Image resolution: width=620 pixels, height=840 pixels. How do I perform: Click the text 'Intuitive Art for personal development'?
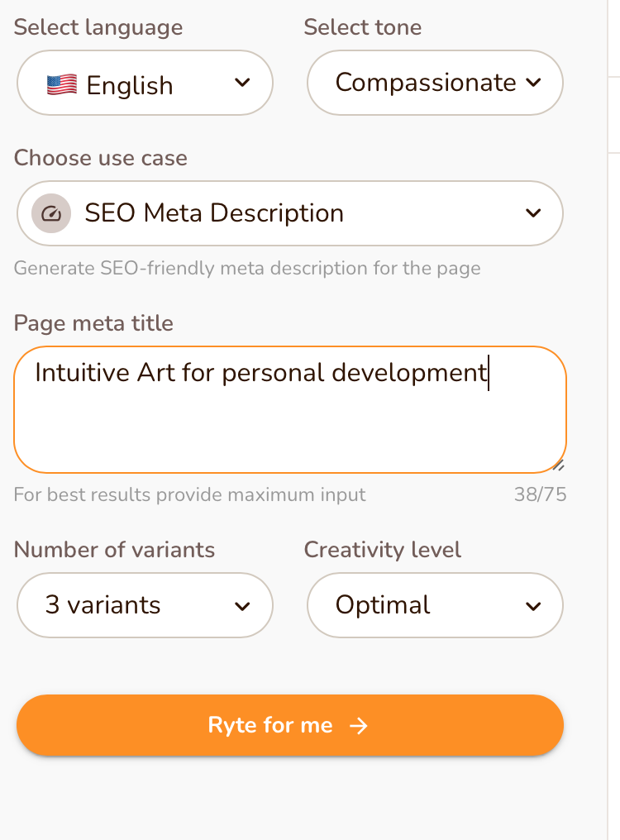(x=261, y=373)
